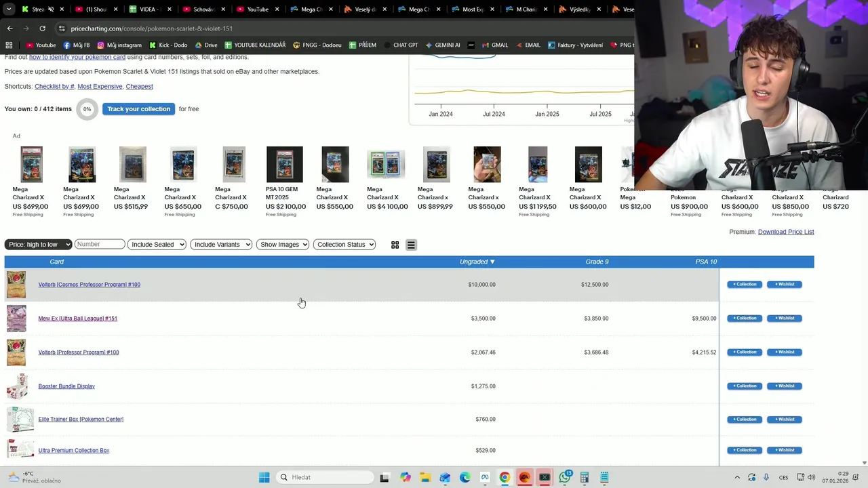The width and height of the screenshot is (868, 488).
Task: Click the address bar URL
Action: (x=151, y=28)
